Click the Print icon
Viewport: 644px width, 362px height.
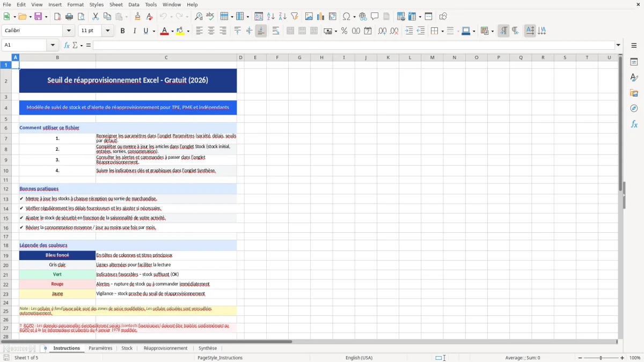click(69, 17)
